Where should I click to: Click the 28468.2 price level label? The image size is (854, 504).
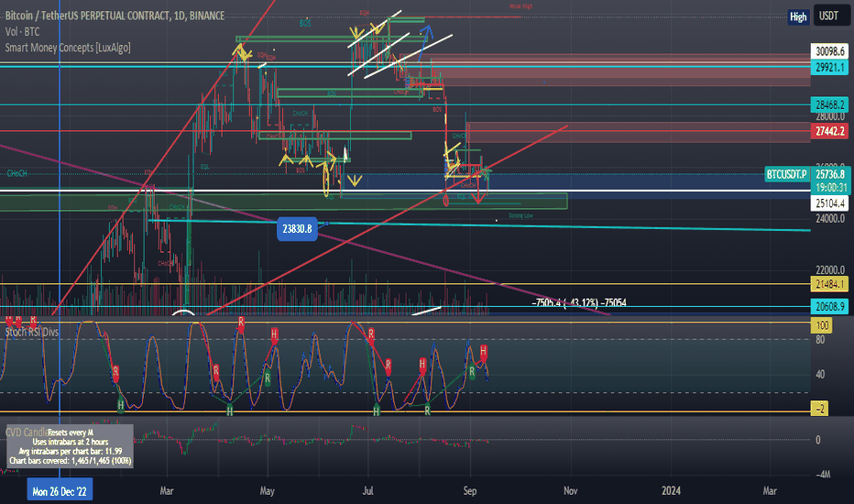(829, 104)
